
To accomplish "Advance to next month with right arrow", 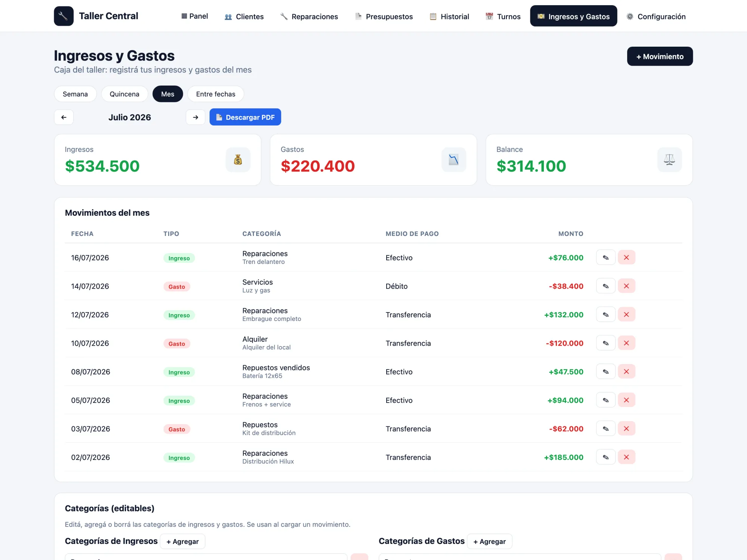I will coord(195,117).
